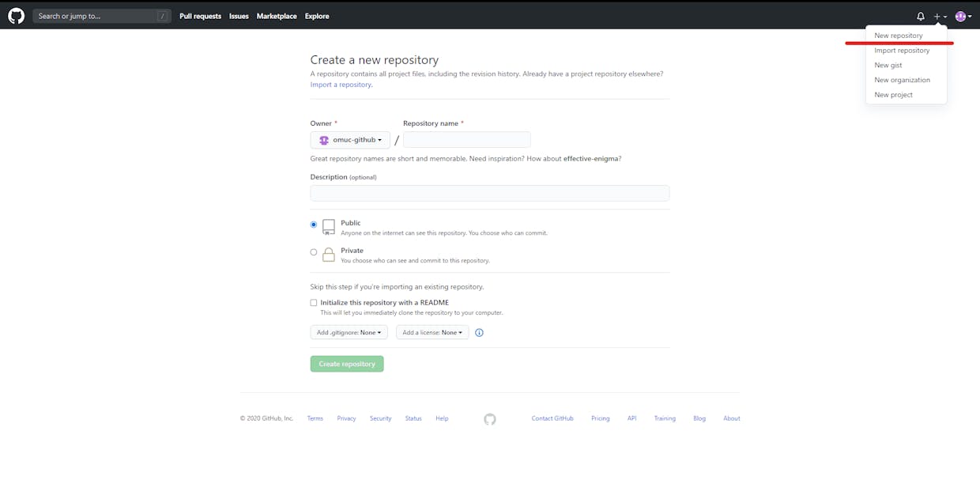Click the info icon beside license dropdown
This screenshot has width=980, height=495.
pos(479,333)
